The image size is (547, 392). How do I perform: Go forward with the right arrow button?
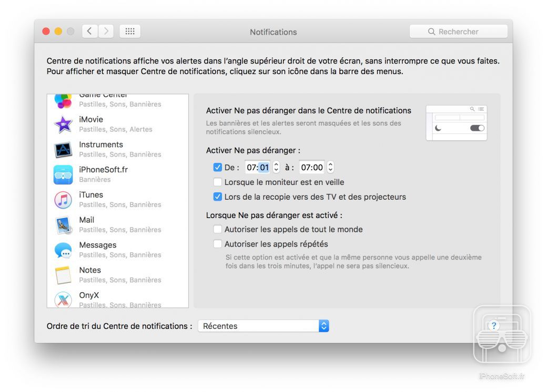coord(106,32)
